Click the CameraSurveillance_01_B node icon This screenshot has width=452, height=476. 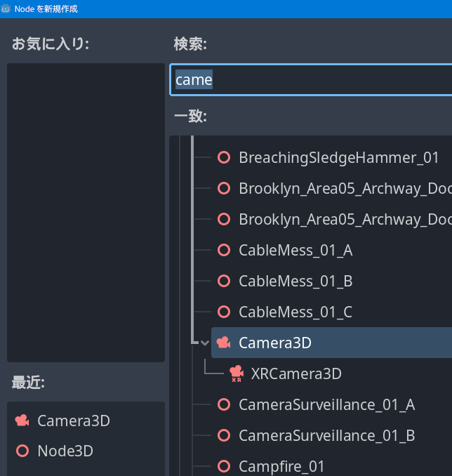(x=224, y=435)
